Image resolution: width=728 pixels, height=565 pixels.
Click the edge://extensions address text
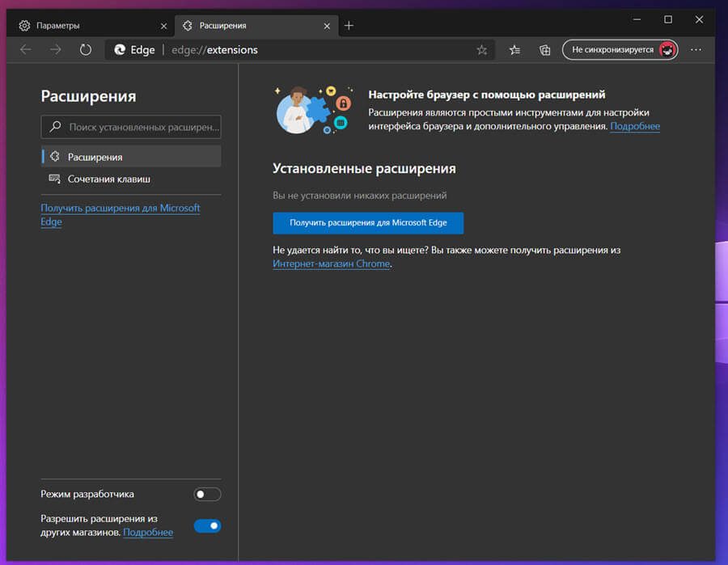click(214, 49)
